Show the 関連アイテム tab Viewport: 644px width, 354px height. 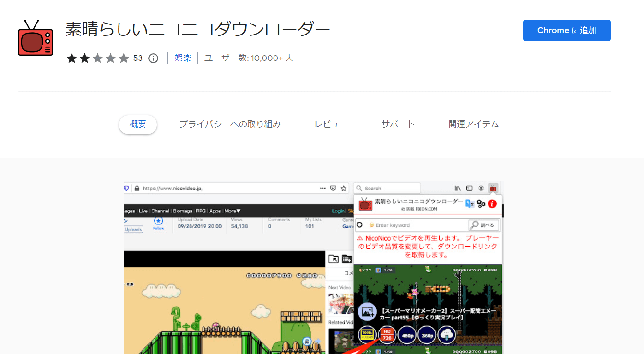point(474,124)
